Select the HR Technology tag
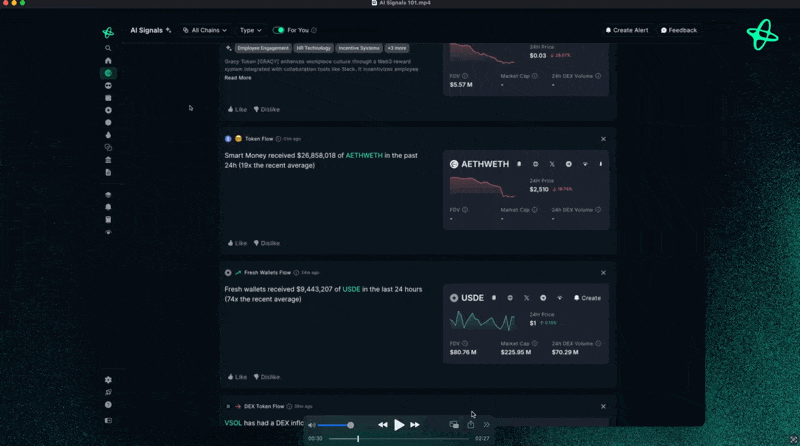 (314, 48)
